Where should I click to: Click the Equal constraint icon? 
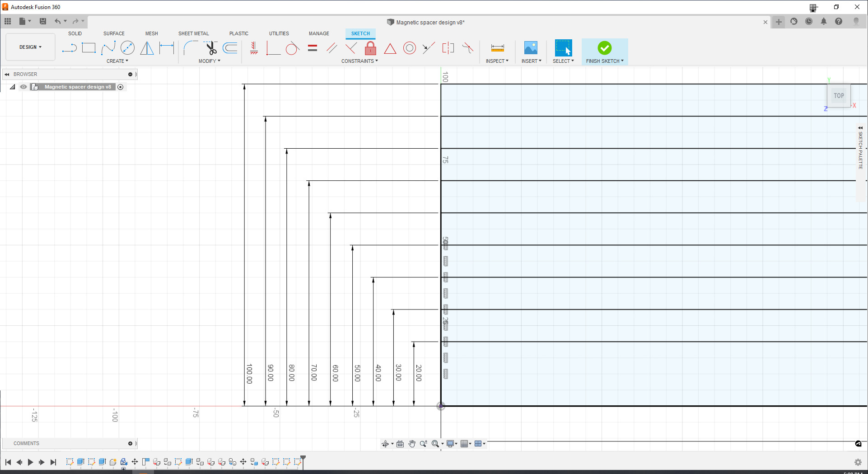pyautogui.click(x=313, y=48)
